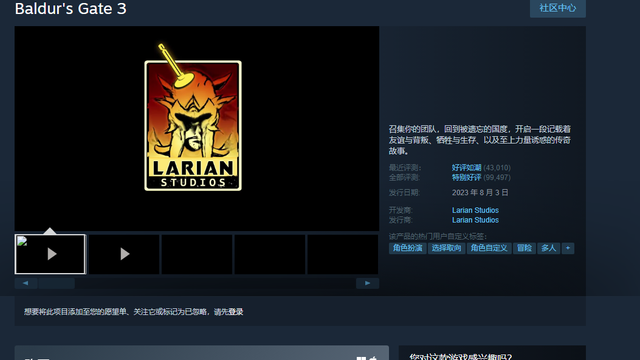Expand more tags with the plus button
640x360 pixels.
tap(568, 248)
